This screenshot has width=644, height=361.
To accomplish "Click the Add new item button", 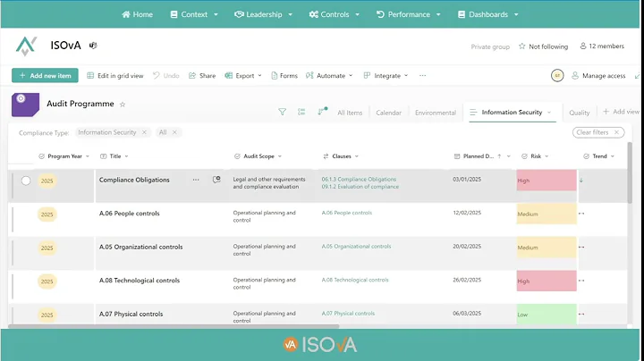I will 45,76.
